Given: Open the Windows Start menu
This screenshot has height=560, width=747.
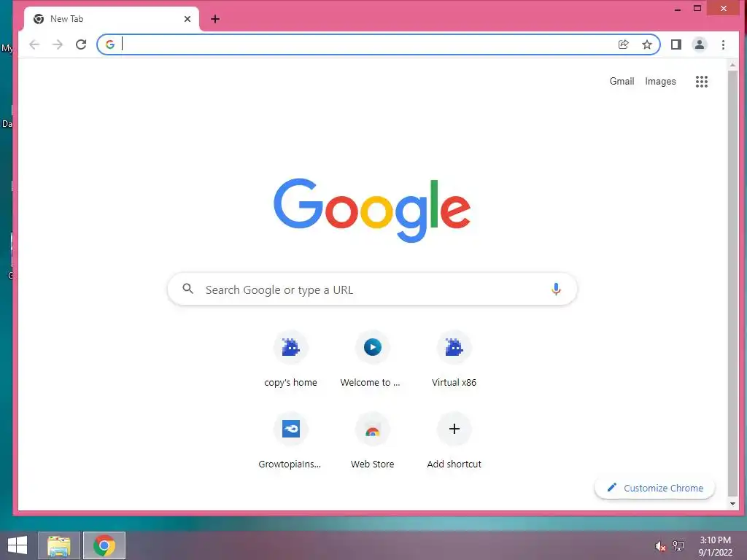Looking at the screenshot, I should (x=18, y=545).
